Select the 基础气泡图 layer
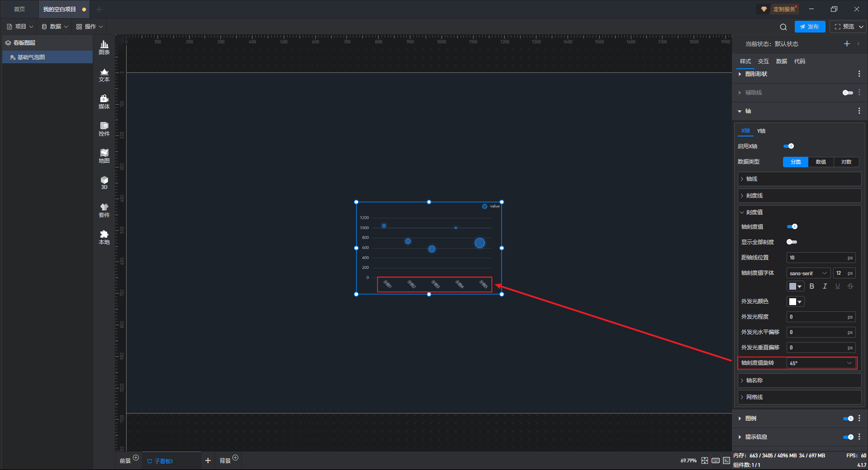The height and width of the screenshot is (470, 868). click(47, 57)
